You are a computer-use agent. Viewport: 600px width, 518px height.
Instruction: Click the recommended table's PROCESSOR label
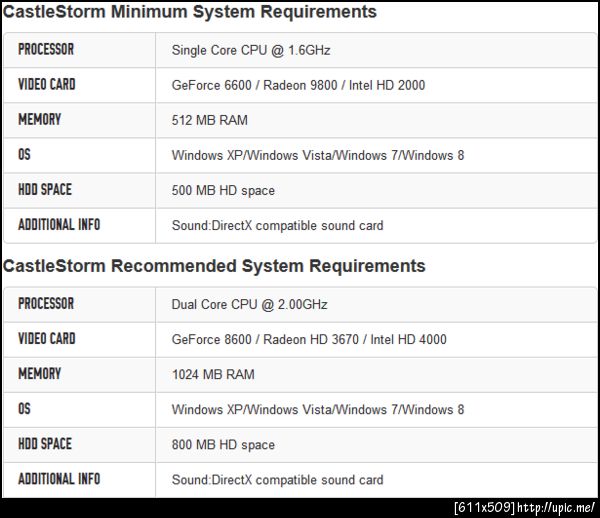tap(46, 304)
